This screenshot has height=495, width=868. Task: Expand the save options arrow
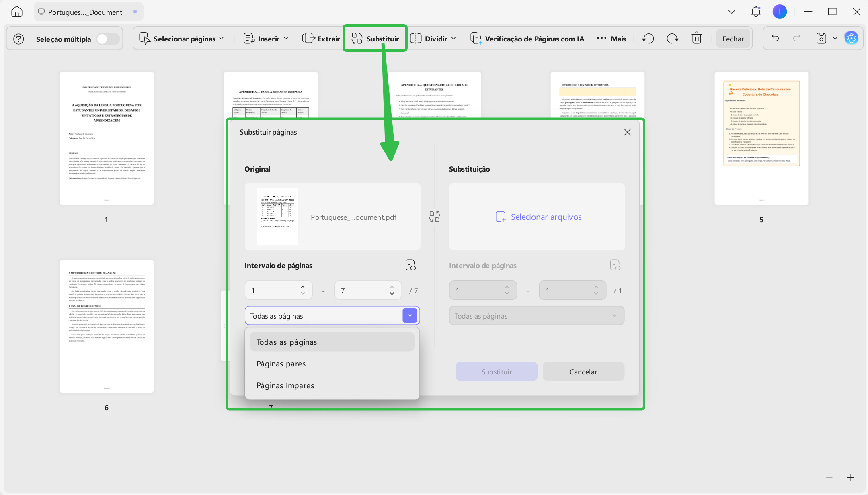(835, 39)
